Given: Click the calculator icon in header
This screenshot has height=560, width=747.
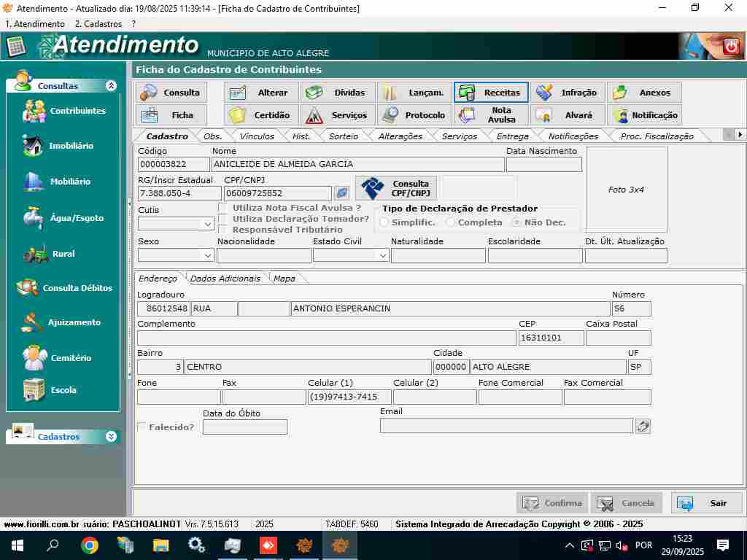Looking at the screenshot, I should pos(15,46).
